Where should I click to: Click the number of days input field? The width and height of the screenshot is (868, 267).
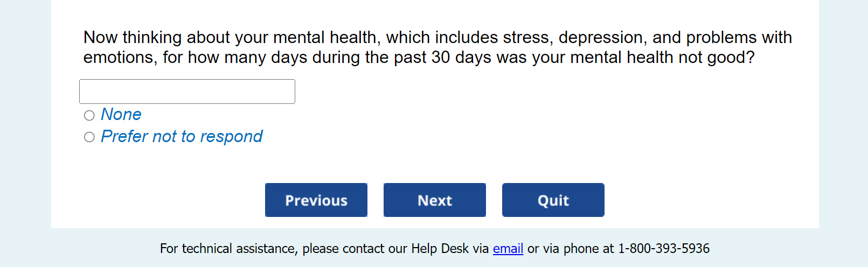click(x=187, y=92)
